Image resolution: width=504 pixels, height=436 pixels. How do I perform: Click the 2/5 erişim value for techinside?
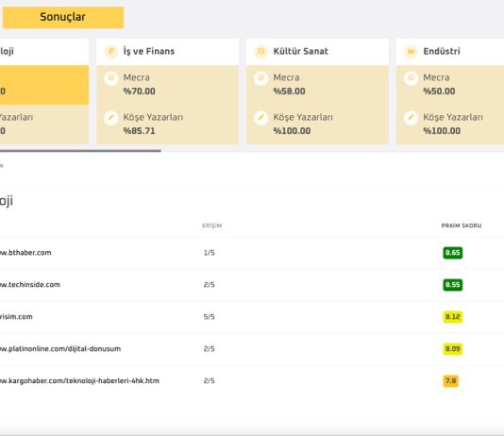tap(209, 285)
